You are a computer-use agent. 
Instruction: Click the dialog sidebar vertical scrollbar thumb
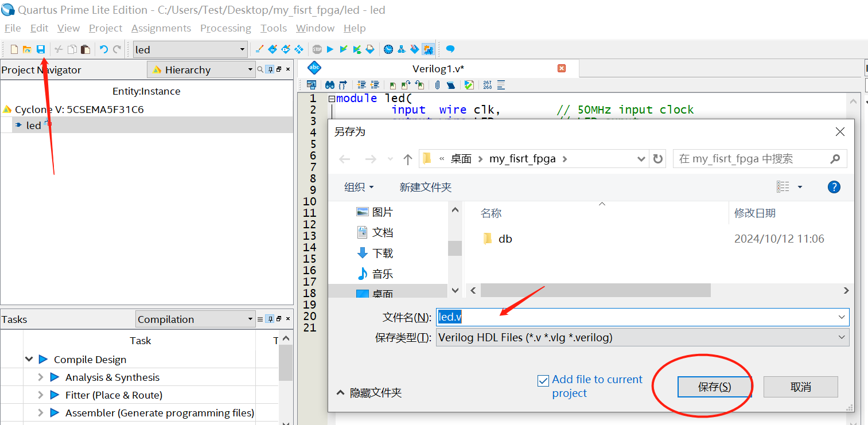(455, 248)
